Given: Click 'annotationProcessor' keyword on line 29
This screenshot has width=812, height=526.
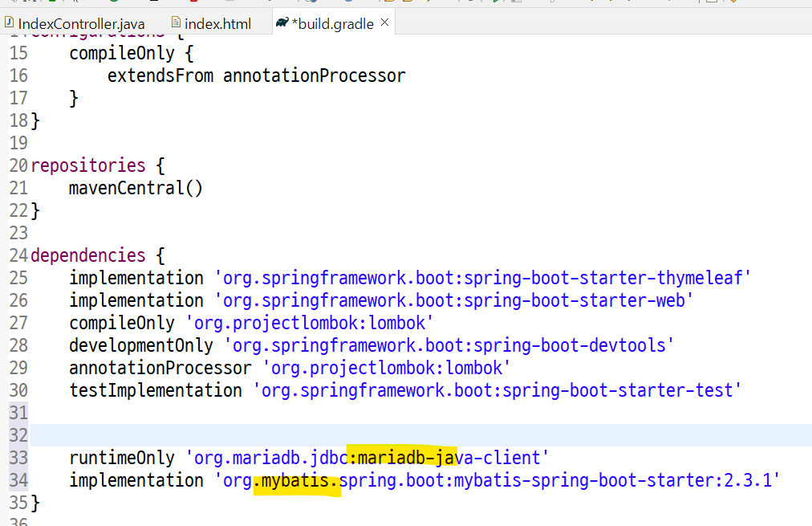Looking at the screenshot, I should (x=160, y=368).
